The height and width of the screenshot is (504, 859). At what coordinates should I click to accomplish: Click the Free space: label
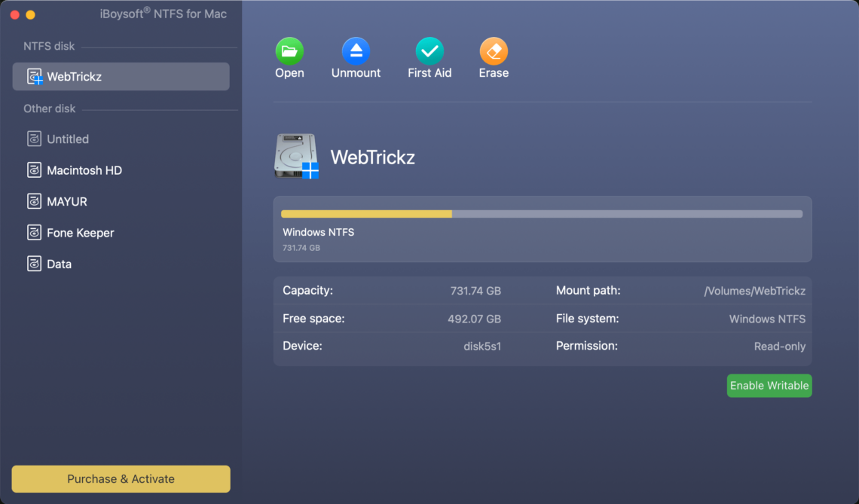coord(313,318)
